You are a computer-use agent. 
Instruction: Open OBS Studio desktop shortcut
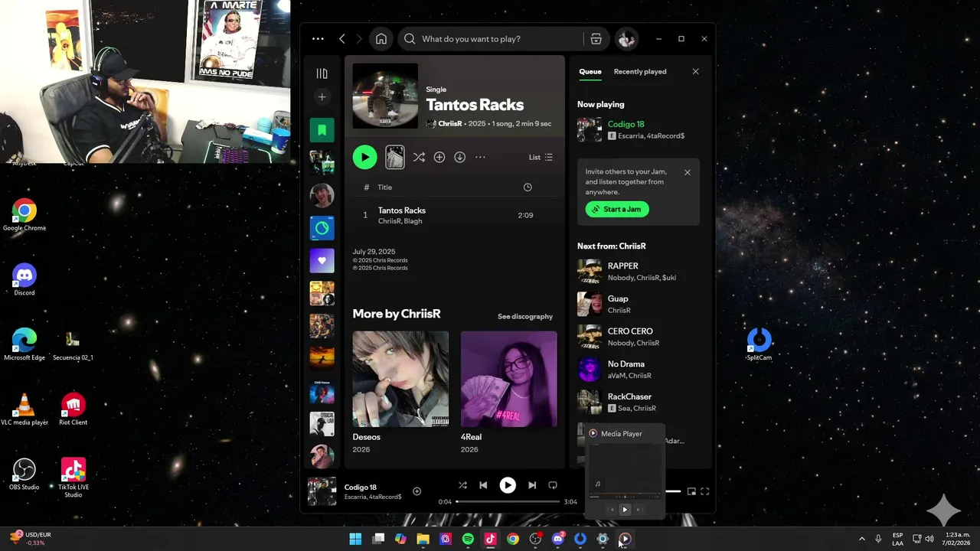[x=24, y=474]
